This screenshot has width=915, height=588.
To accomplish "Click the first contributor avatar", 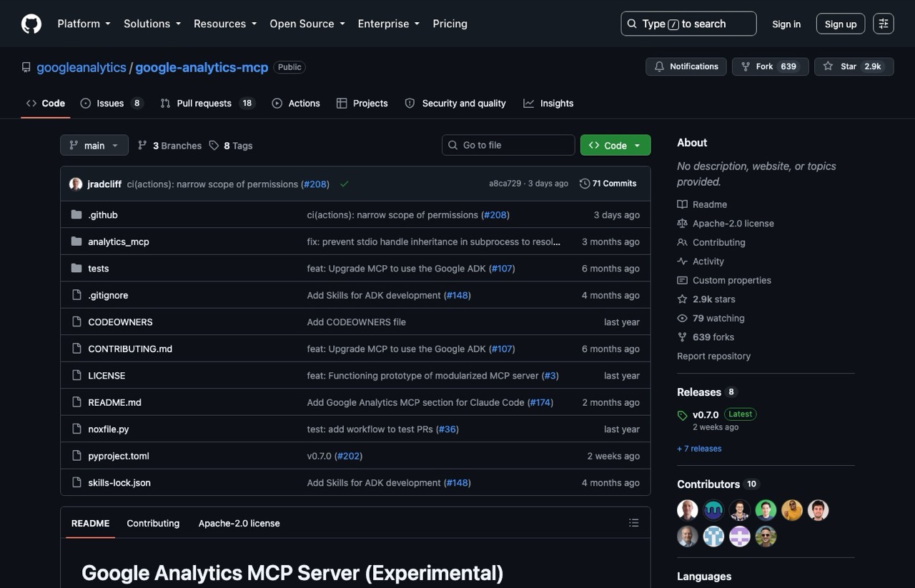I will pyautogui.click(x=688, y=510).
